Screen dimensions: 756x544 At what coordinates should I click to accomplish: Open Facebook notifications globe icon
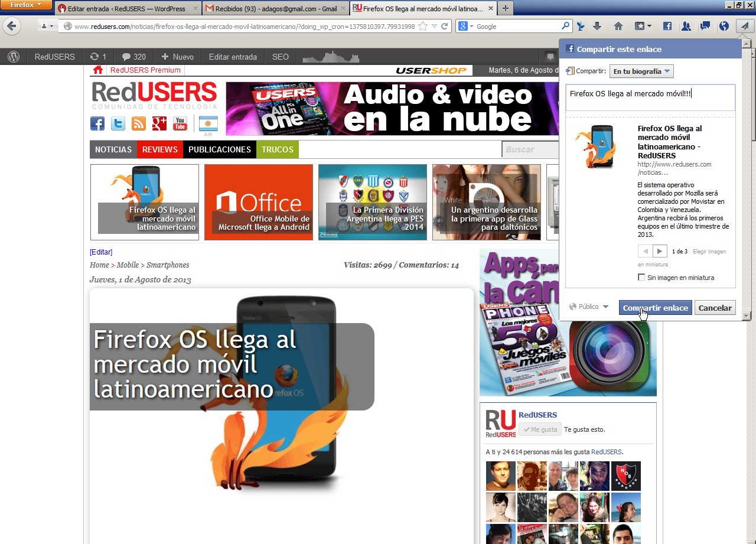click(724, 26)
